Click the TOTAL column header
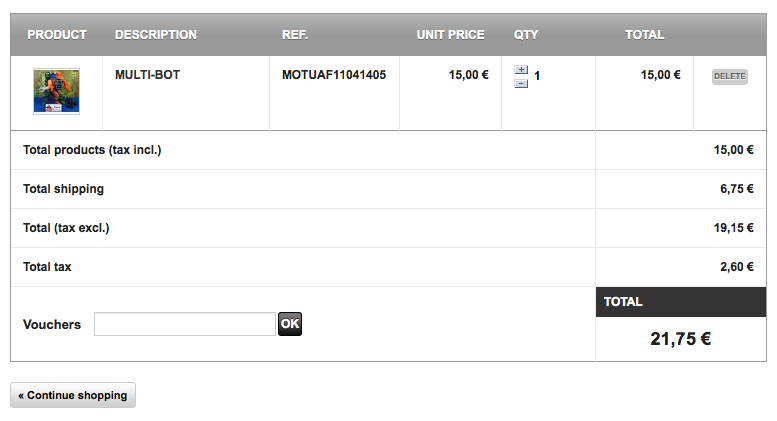This screenshot has width=777, height=421. [644, 35]
